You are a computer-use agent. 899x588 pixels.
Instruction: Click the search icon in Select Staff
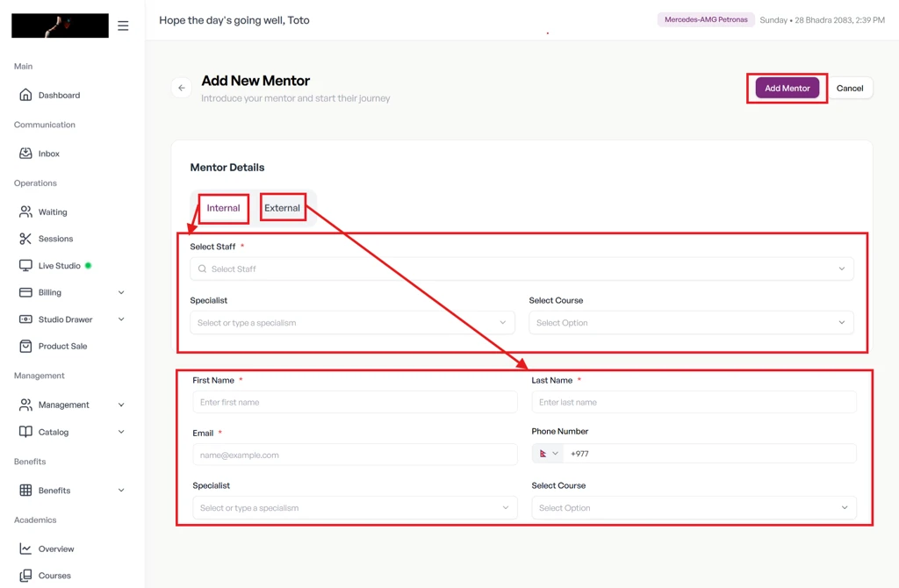click(202, 269)
